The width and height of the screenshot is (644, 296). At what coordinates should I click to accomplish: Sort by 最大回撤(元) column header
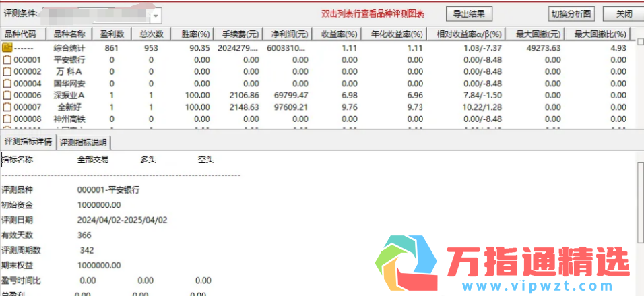535,34
